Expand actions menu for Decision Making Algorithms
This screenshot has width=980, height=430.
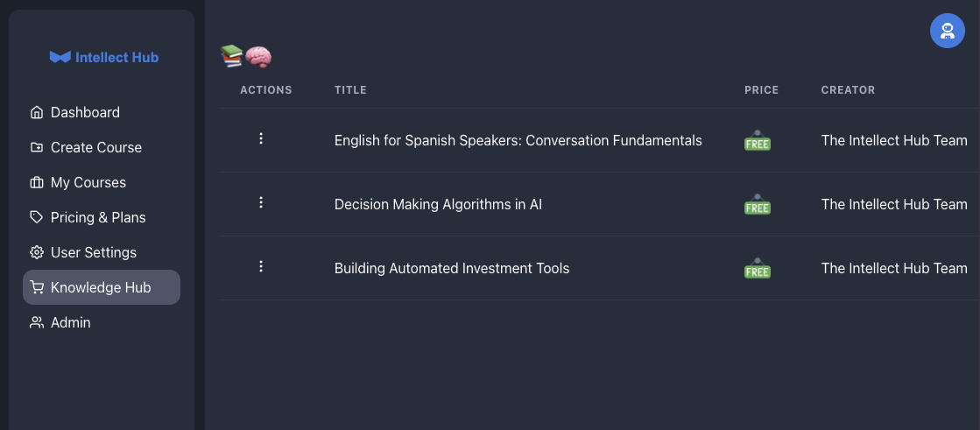pos(261,202)
